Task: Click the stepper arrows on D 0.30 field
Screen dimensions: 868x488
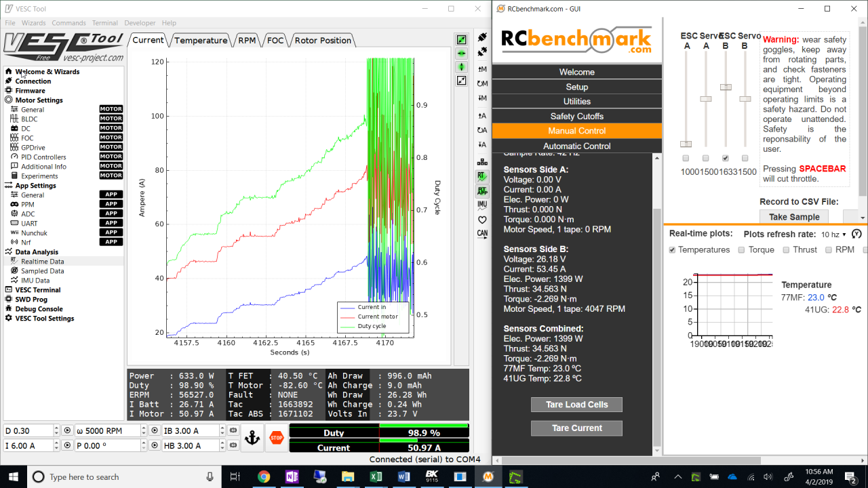Action: tap(56, 430)
